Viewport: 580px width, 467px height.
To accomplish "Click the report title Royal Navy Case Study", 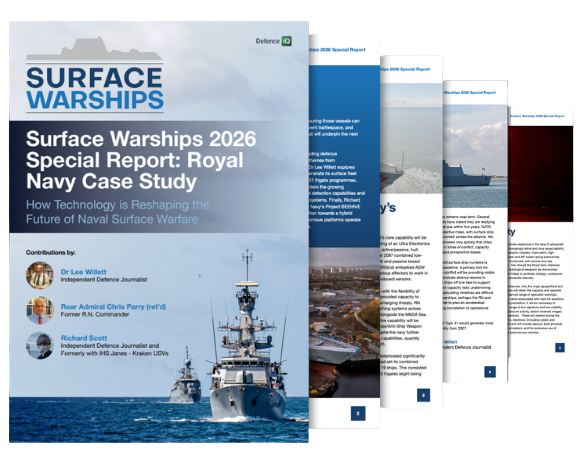I will click(141, 160).
